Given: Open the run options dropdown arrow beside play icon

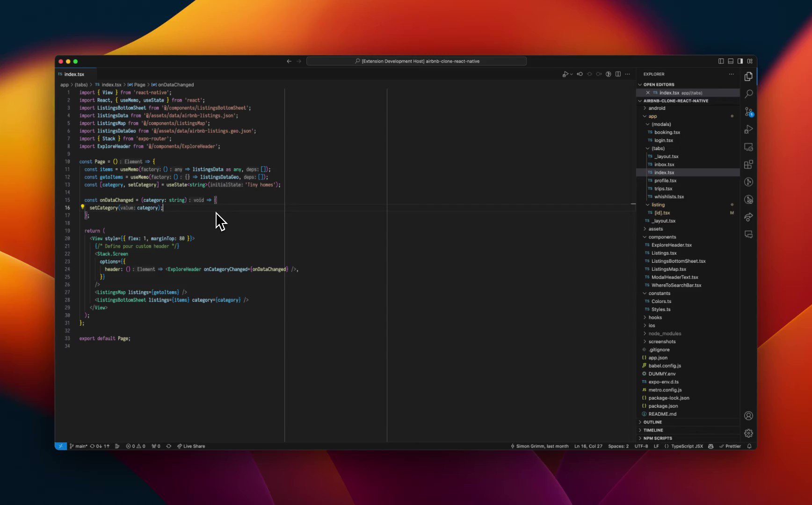Looking at the screenshot, I should coord(571,74).
